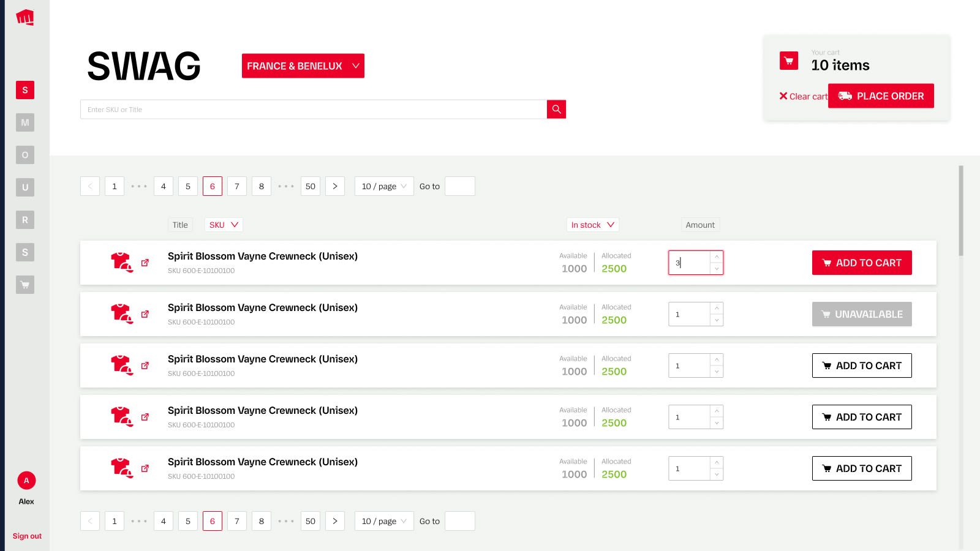This screenshot has height=551, width=980.
Task: Sign out of the account
Action: click(27, 536)
